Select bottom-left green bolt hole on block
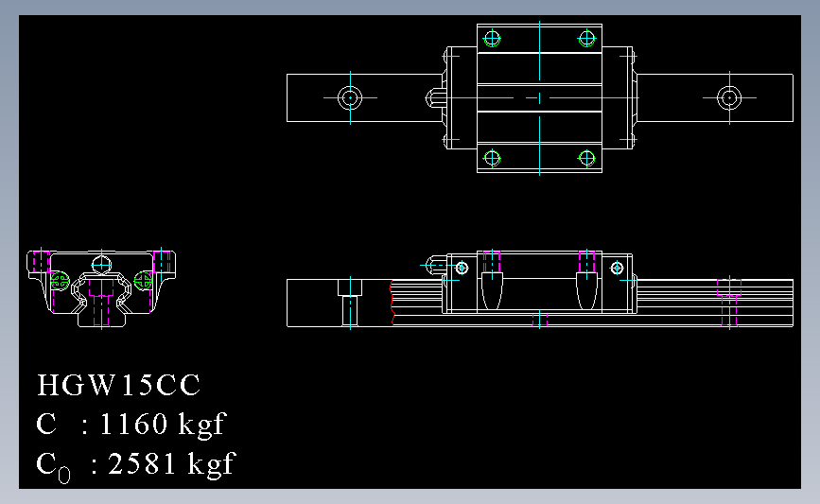This screenshot has height=504, width=820. tap(492, 158)
